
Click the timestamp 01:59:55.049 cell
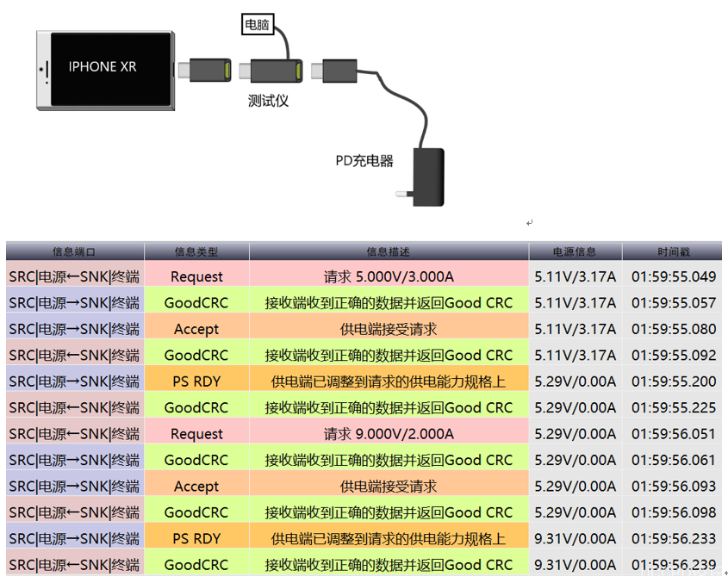(x=673, y=276)
